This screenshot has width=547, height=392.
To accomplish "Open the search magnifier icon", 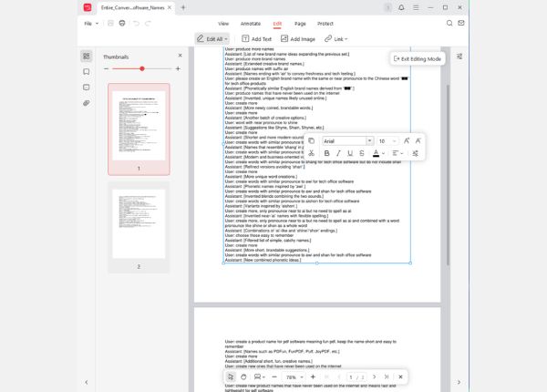I will pyautogui.click(x=449, y=23).
